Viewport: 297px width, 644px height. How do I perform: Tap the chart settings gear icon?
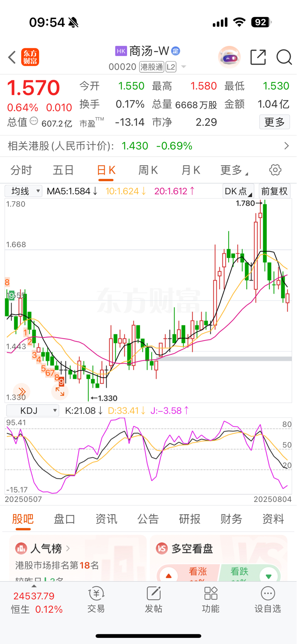click(275, 170)
